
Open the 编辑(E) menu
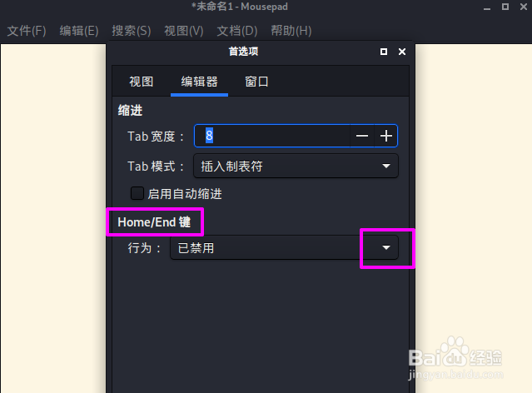tap(79, 31)
